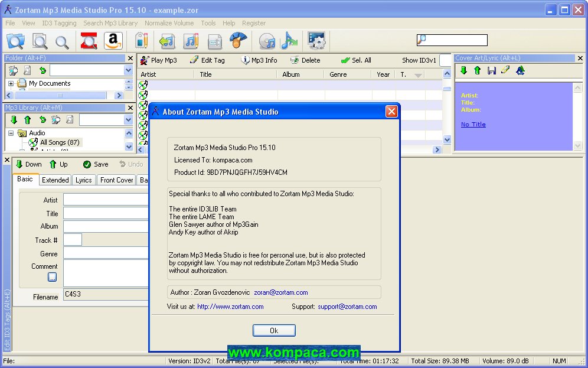Click green down arrow in Mp3 Library panel
588x368 pixels.
14,120
